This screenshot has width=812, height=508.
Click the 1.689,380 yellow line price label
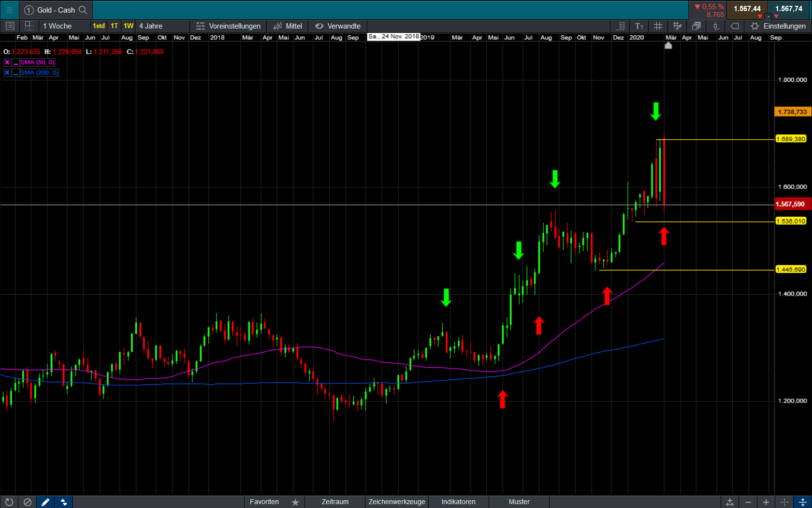[x=791, y=139]
